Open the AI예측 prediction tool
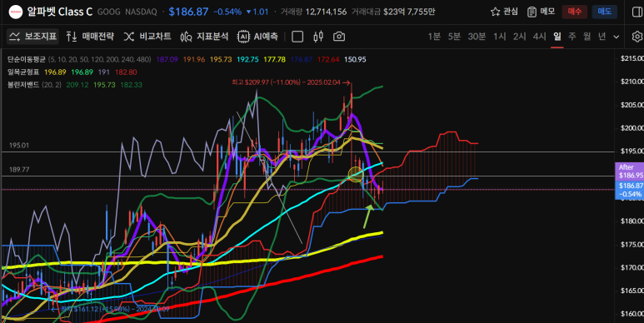This screenshot has width=644, height=323. click(x=258, y=37)
